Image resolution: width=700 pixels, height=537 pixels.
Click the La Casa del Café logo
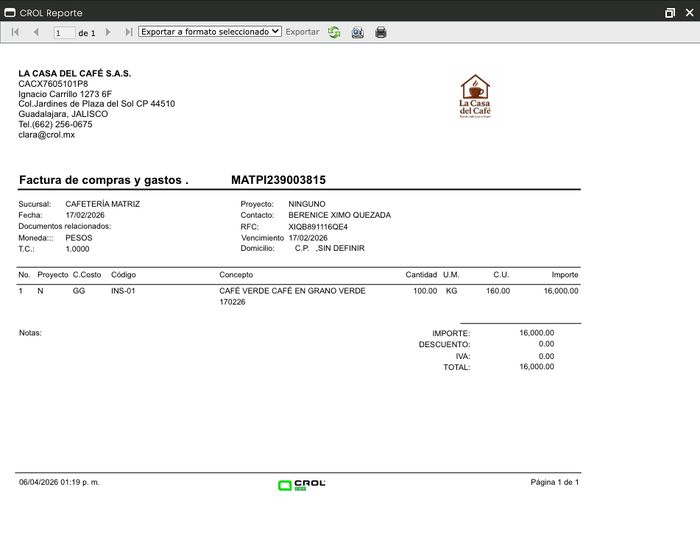coord(475,97)
